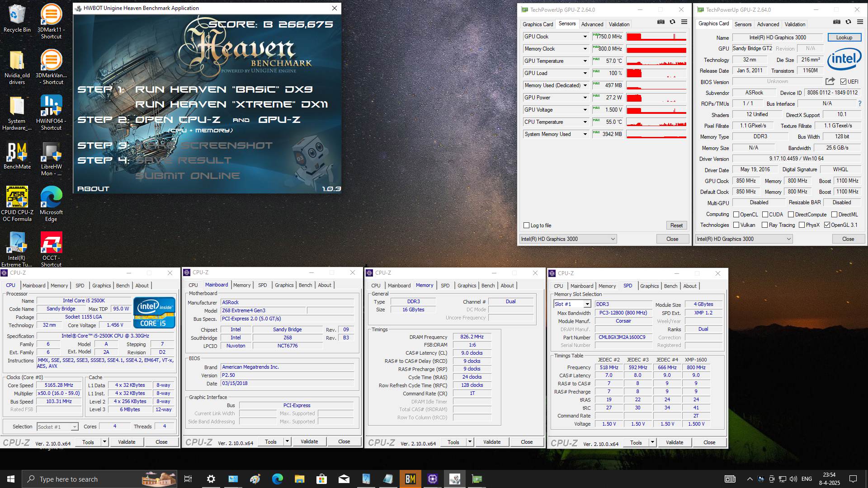Toggle the CUDA computing checkbox
This screenshot has height=488, width=868.
(x=765, y=215)
